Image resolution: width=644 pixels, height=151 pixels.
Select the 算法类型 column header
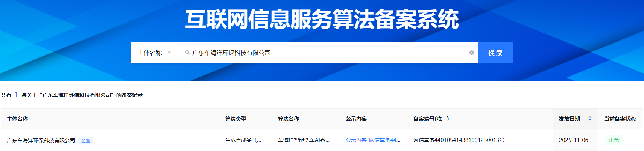(x=235, y=119)
